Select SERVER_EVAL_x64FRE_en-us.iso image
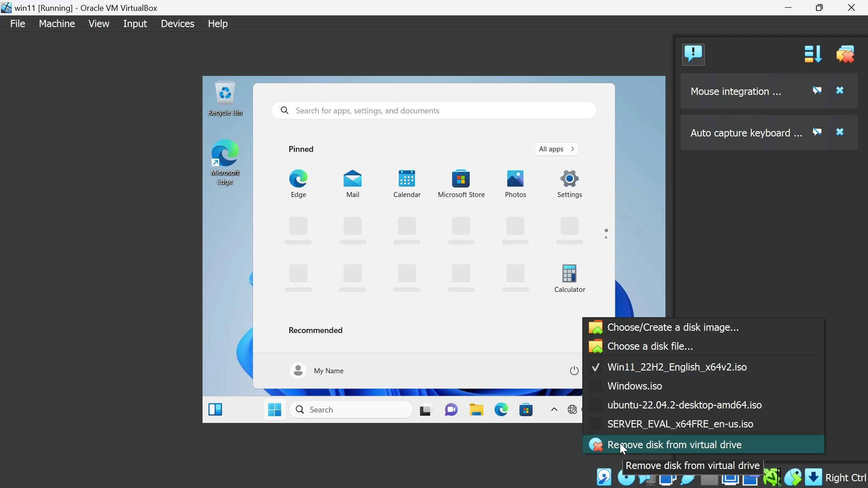The width and height of the screenshot is (868, 488). click(680, 424)
